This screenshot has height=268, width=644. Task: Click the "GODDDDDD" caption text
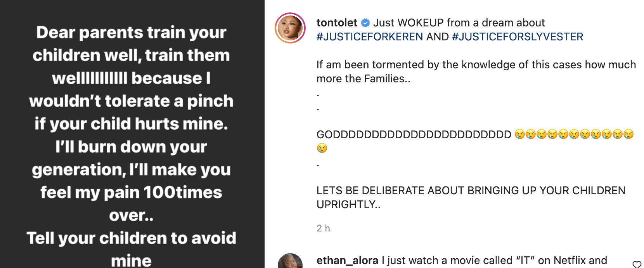click(x=414, y=135)
